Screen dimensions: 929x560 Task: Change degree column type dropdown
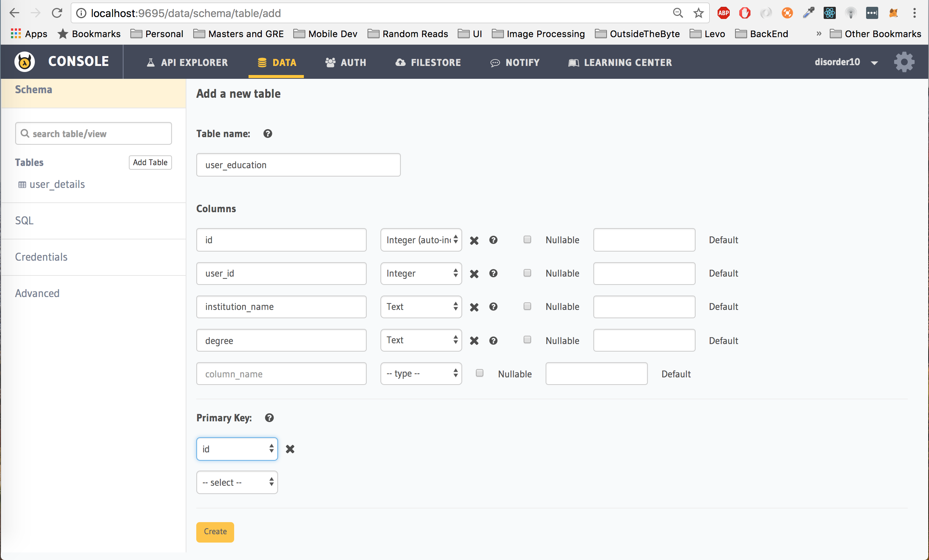pyautogui.click(x=421, y=340)
